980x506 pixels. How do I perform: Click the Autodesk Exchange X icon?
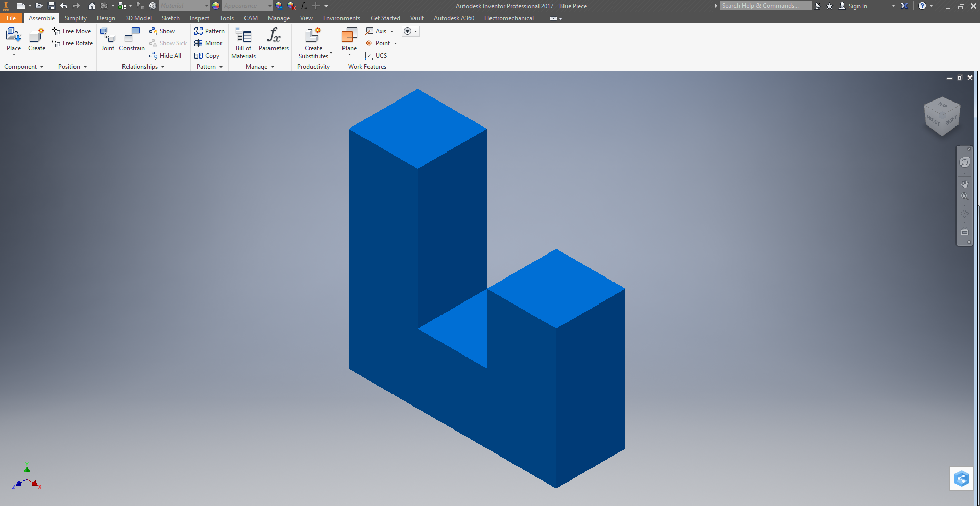(904, 6)
